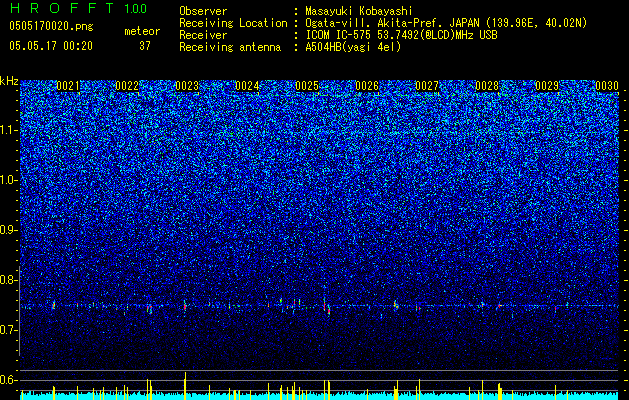Screen dimensions: 629x400
Task: Select the A504HB(yagi 4el) antenna text
Action: (x=353, y=47)
